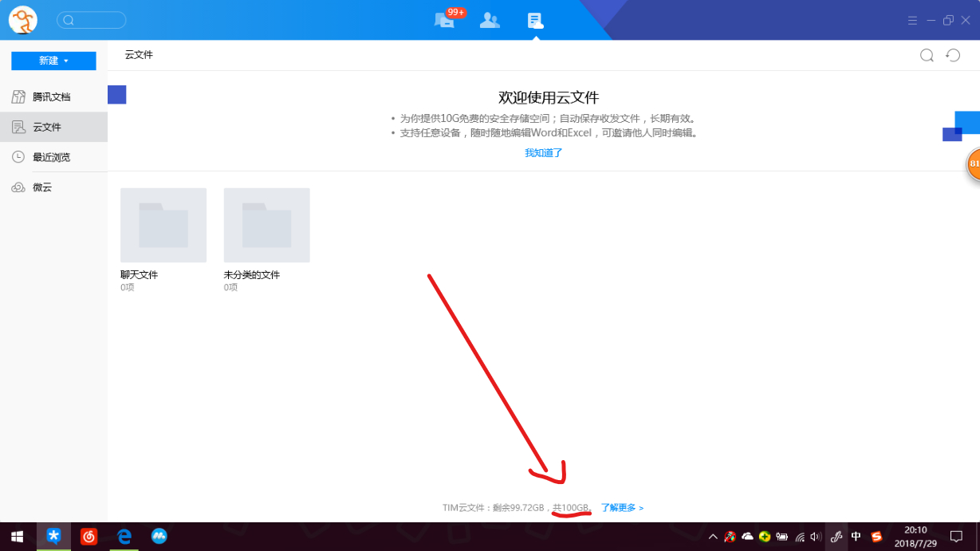Click the 腾讯文档 sidebar icon

pyautogui.click(x=18, y=96)
